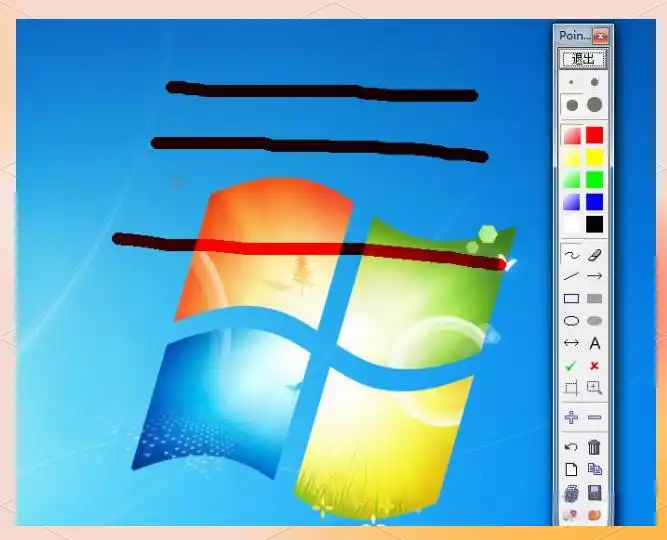Delete all drawings with trash icon
This screenshot has height=540, width=667.
594,447
